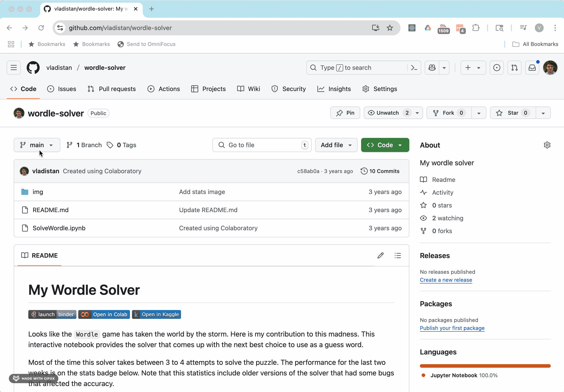Open the Add file dropdown

[336, 145]
